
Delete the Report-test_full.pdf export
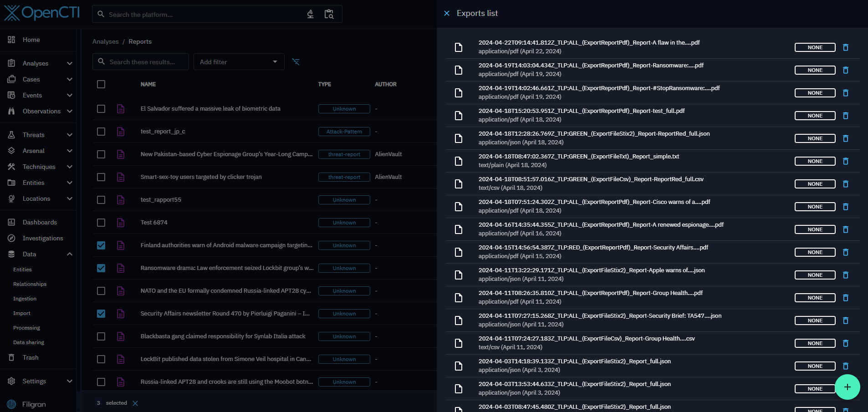click(x=845, y=116)
